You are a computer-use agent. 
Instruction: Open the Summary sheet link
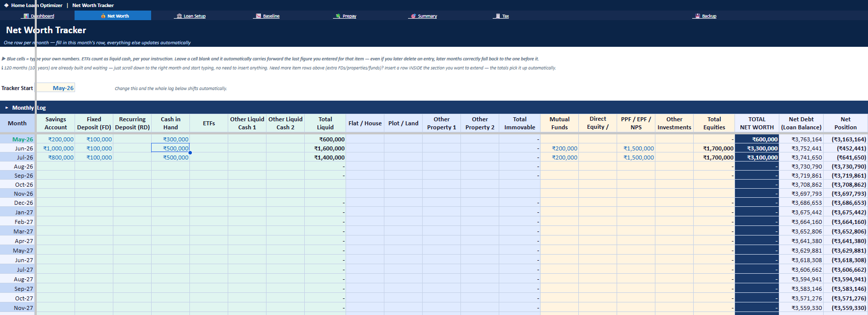[x=424, y=16]
